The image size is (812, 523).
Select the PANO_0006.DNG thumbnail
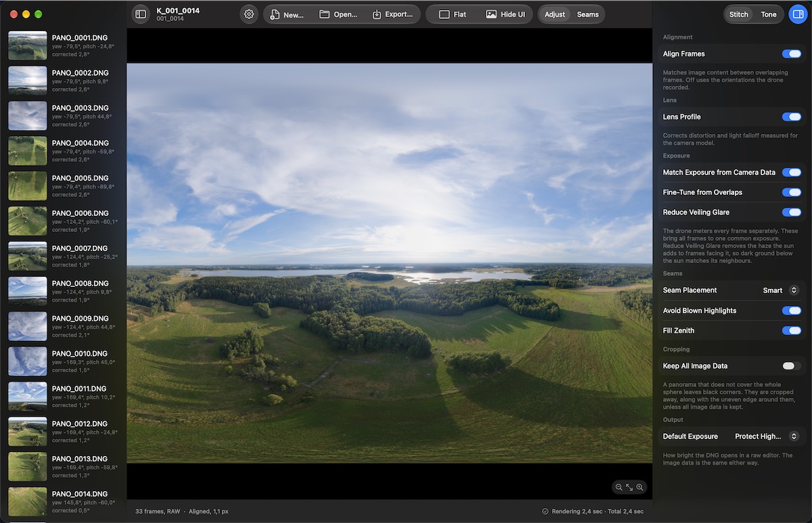point(28,221)
